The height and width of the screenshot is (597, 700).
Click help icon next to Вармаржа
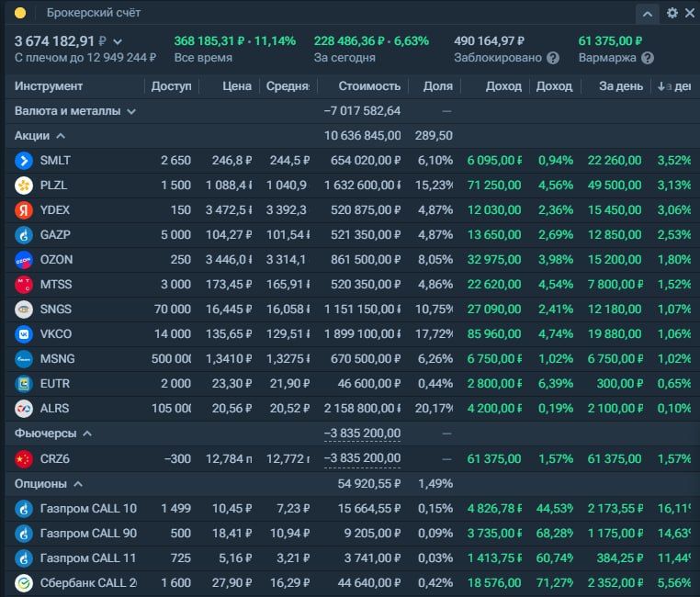click(648, 58)
